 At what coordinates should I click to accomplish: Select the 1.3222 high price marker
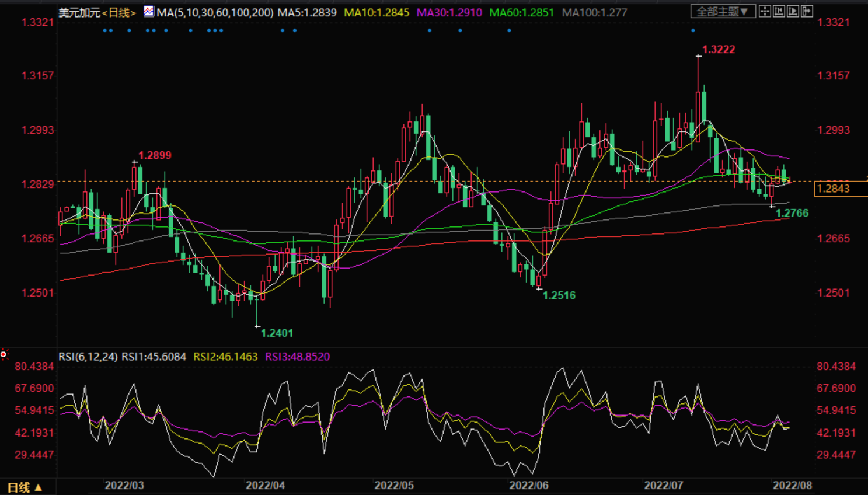coord(718,50)
